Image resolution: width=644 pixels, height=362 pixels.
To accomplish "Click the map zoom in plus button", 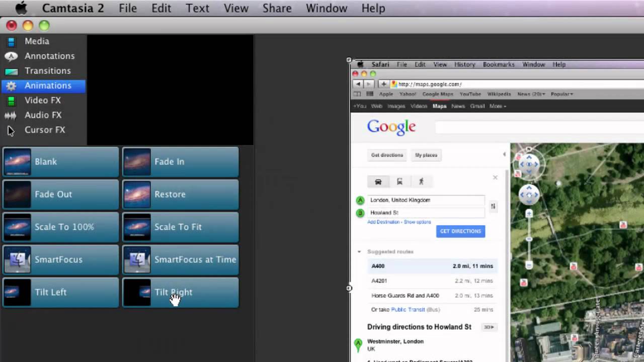I will (x=529, y=214).
